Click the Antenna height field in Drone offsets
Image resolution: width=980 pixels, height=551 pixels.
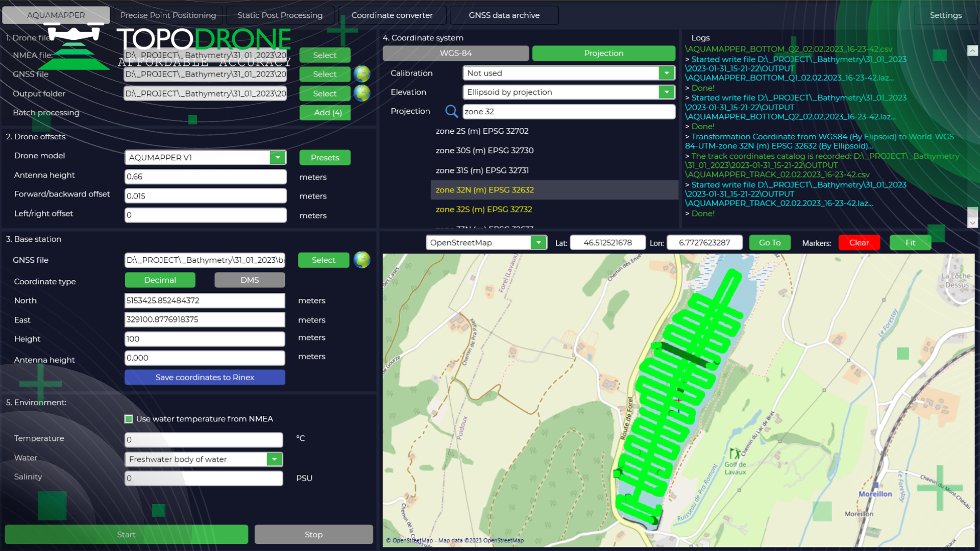pyautogui.click(x=205, y=177)
